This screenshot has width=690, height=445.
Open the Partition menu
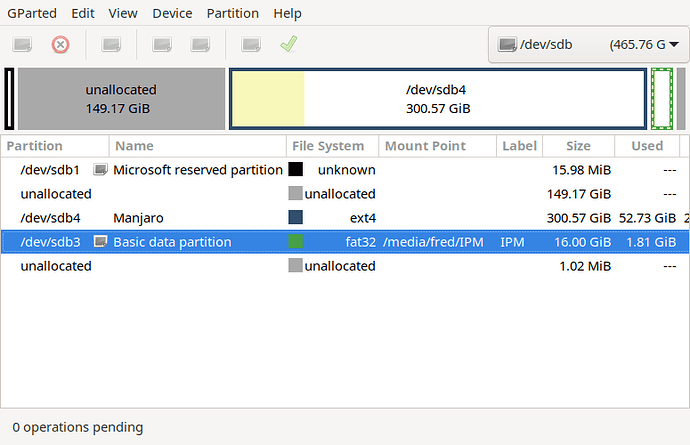tap(233, 13)
